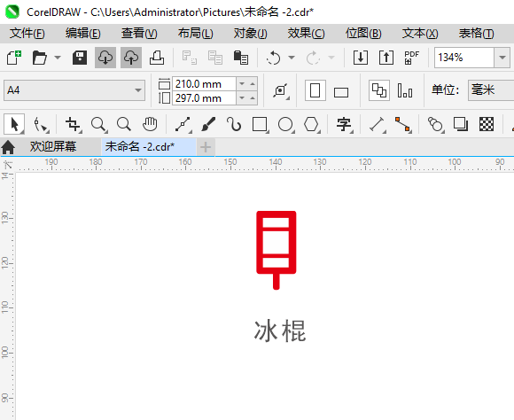The image size is (514, 420).
Task: Expand the Open recent files arrow
Action: click(58, 58)
